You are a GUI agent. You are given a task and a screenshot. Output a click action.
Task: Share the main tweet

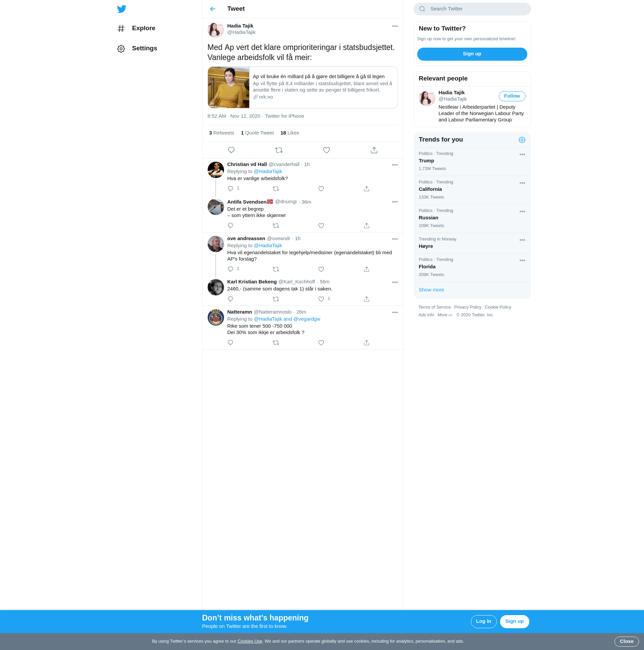click(x=374, y=150)
